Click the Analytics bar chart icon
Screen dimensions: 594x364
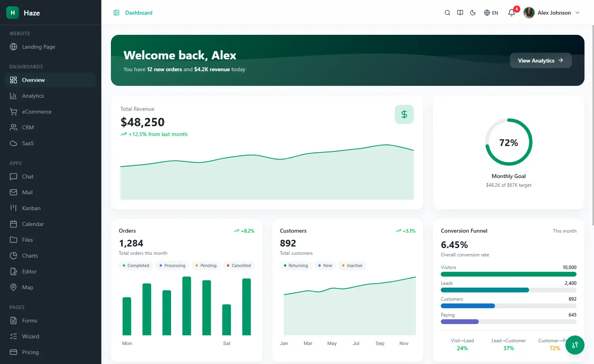[13, 96]
